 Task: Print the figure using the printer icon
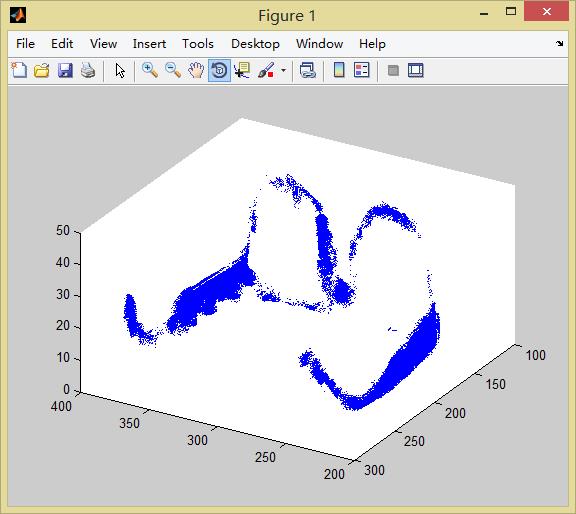point(88,70)
